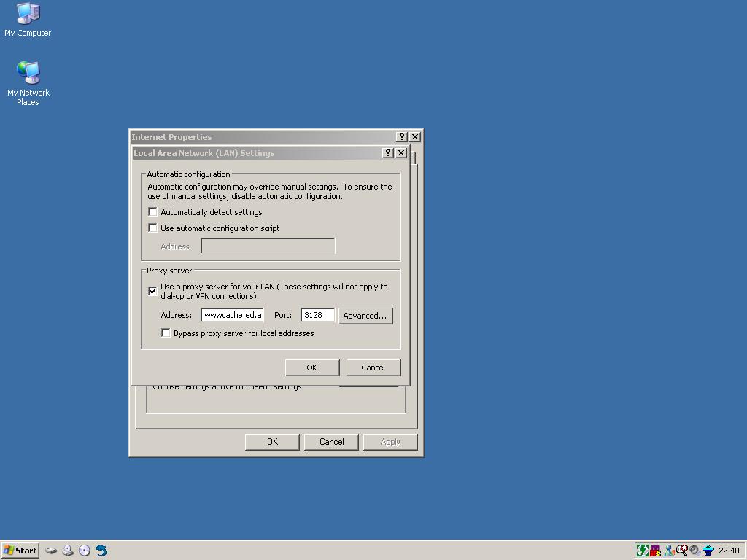Click the Internet Properties help question mark button
This screenshot has height=560, width=747.
[x=402, y=136]
